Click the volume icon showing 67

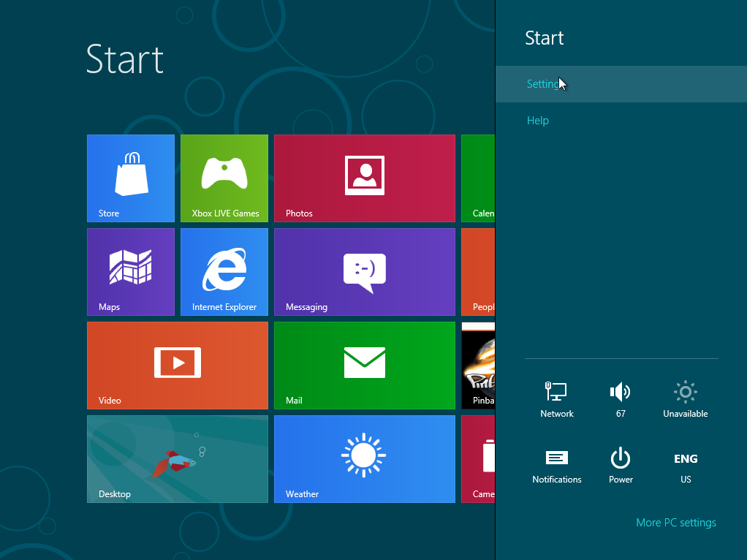click(x=621, y=400)
